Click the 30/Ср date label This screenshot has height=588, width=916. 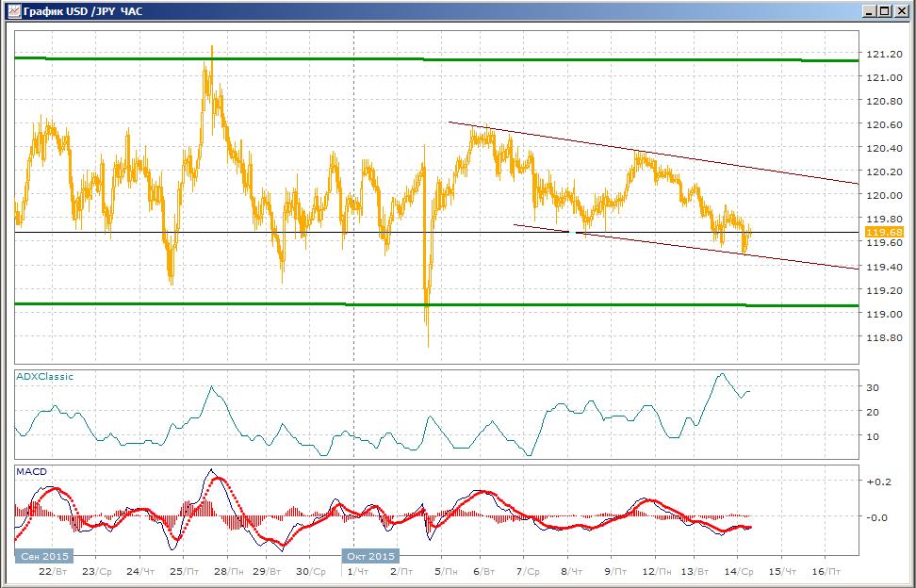click(x=311, y=572)
